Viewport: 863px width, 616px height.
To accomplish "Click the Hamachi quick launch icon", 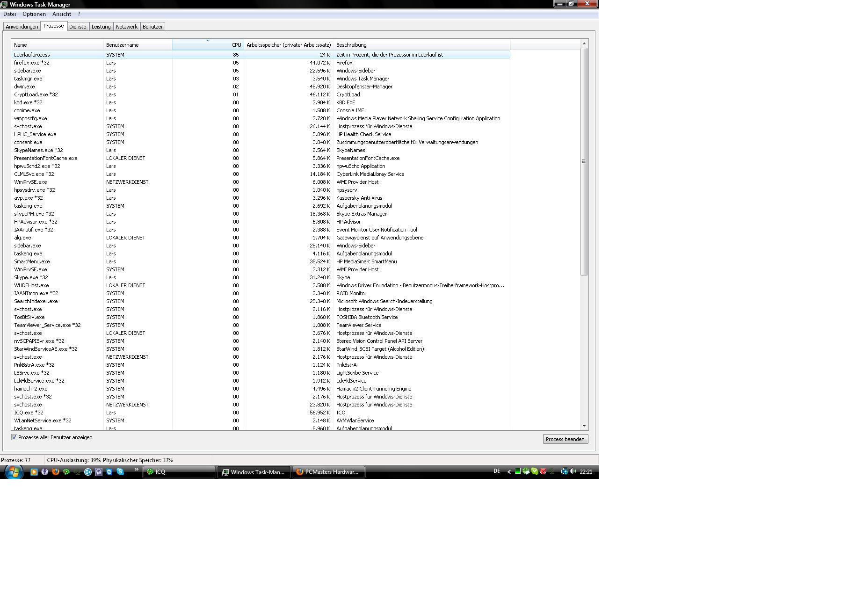I will [x=77, y=472].
